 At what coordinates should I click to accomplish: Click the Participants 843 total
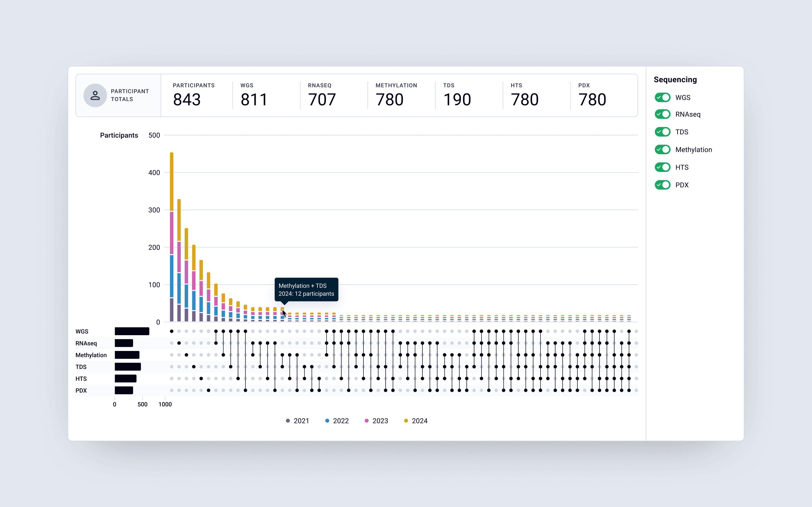(187, 100)
